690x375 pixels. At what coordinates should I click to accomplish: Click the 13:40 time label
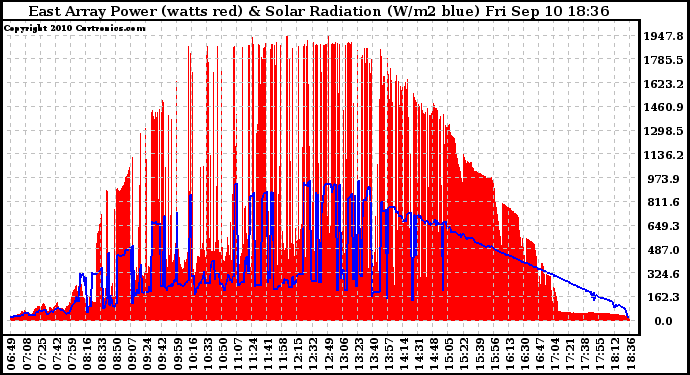(373, 354)
